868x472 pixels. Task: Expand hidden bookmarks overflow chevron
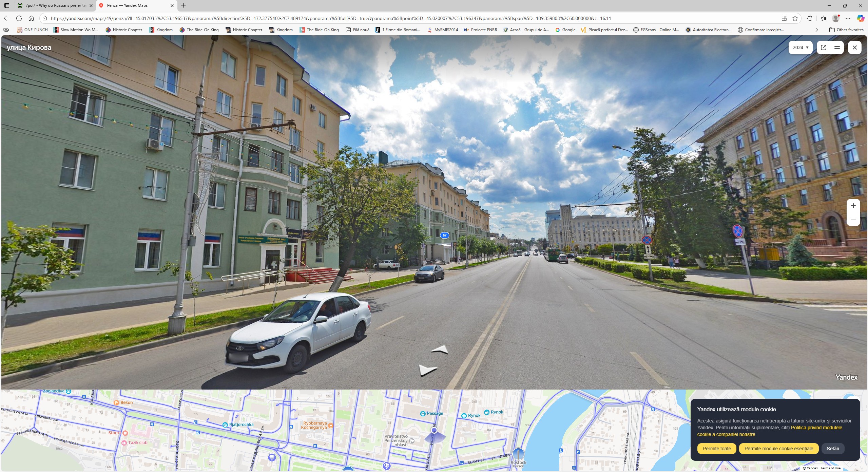pyautogui.click(x=816, y=30)
